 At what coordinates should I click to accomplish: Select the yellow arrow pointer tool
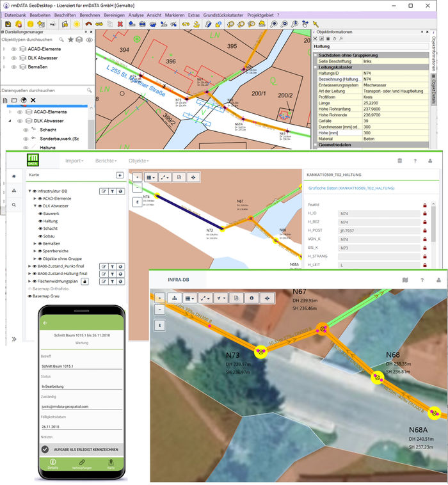(316, 24)
